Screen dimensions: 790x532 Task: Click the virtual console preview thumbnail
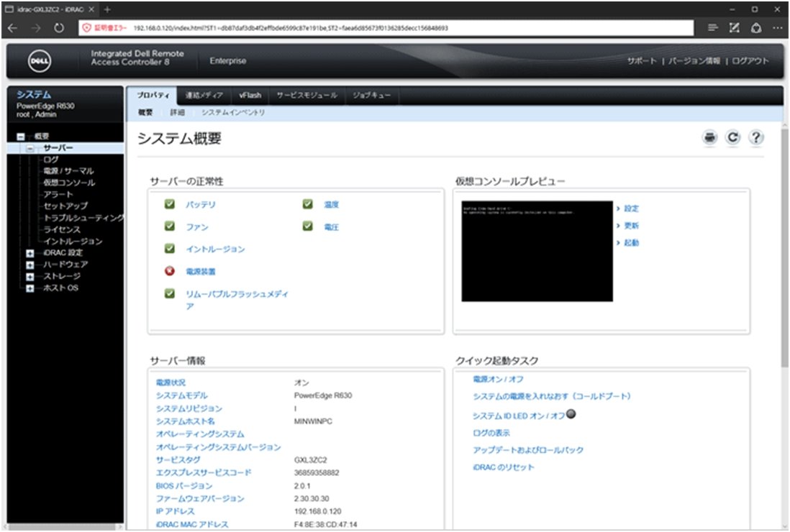pyautogui.click(x=537, y=251)
